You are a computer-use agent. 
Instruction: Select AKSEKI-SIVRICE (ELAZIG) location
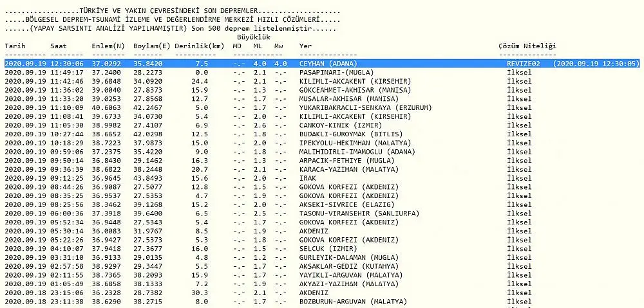346,204
